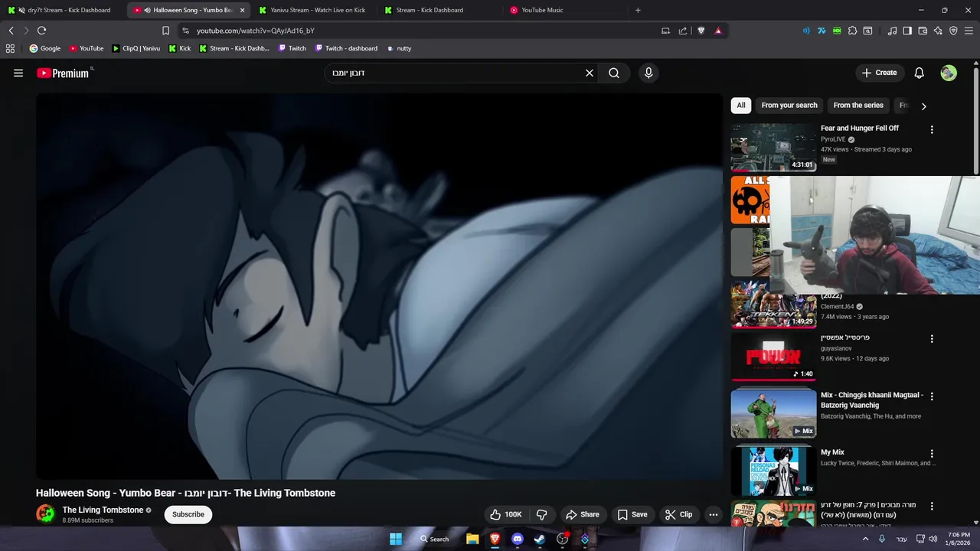Open options for Fear and Hunger Fell Off
Screen dimensions: 980x551
tap(932, 129)
